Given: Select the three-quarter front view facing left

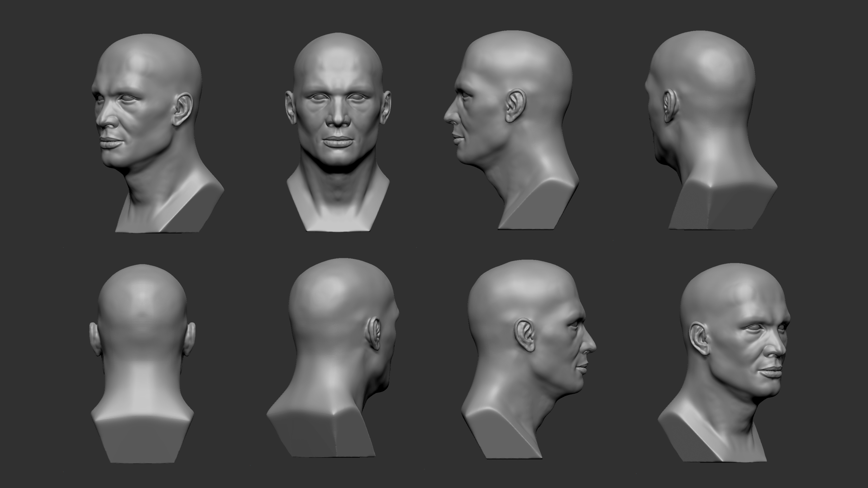Looking at the screenshot, I should tap(158, 133).
